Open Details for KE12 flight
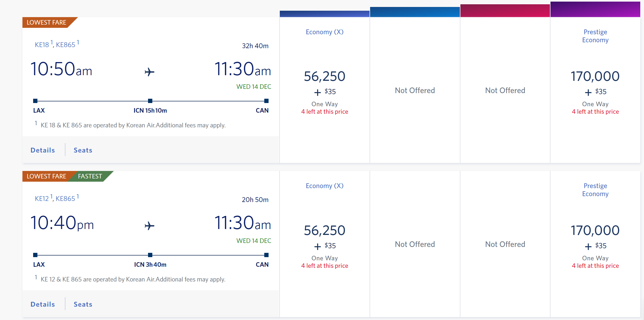Image resolution: width=644 pixels, height=320 pixels. point(43,304)
